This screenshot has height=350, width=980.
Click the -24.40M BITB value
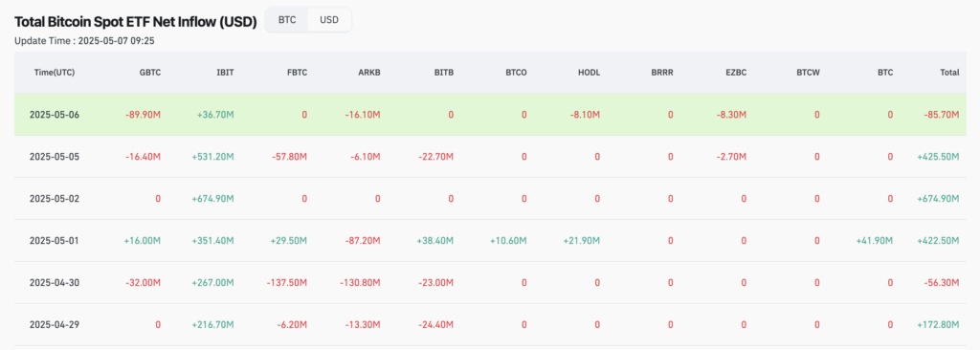point(436,325)
